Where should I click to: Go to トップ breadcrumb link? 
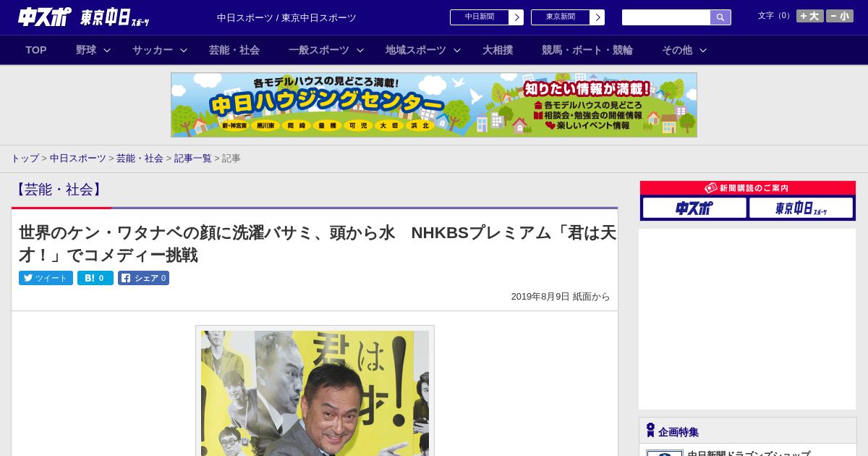(25, 159)
